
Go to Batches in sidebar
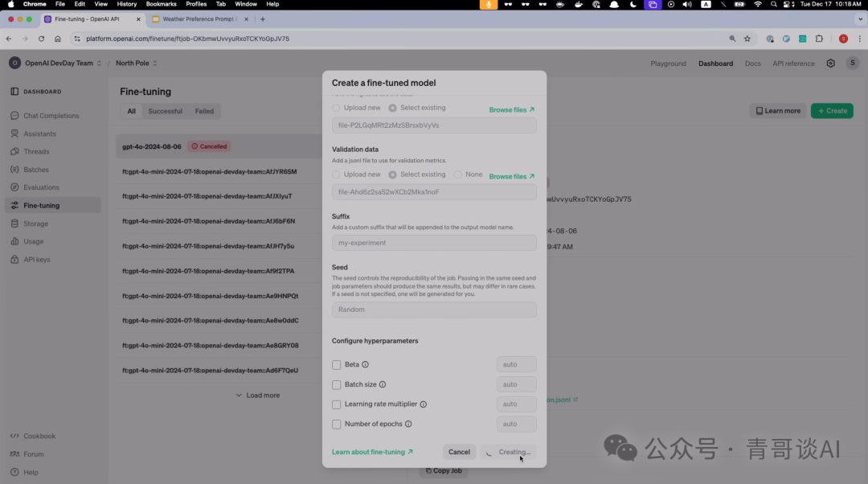tap(36, 170)
